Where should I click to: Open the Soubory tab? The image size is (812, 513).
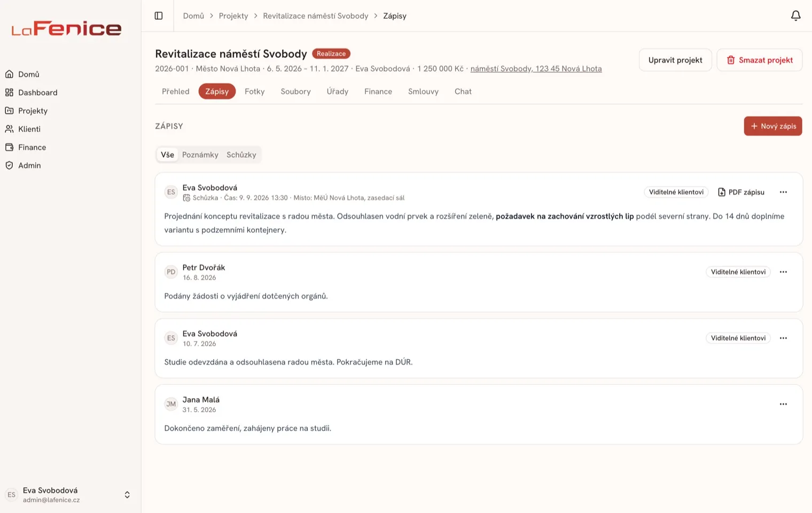click(295, 91)
